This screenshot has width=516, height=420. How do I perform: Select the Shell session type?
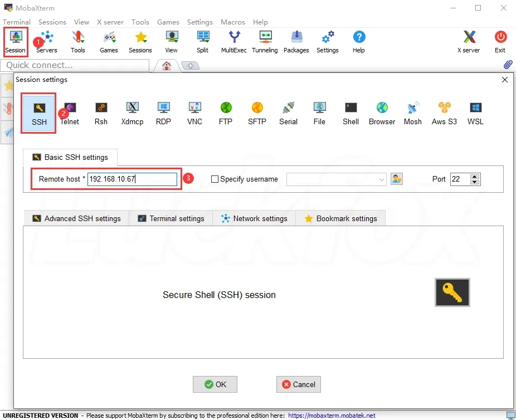point(351,114)
